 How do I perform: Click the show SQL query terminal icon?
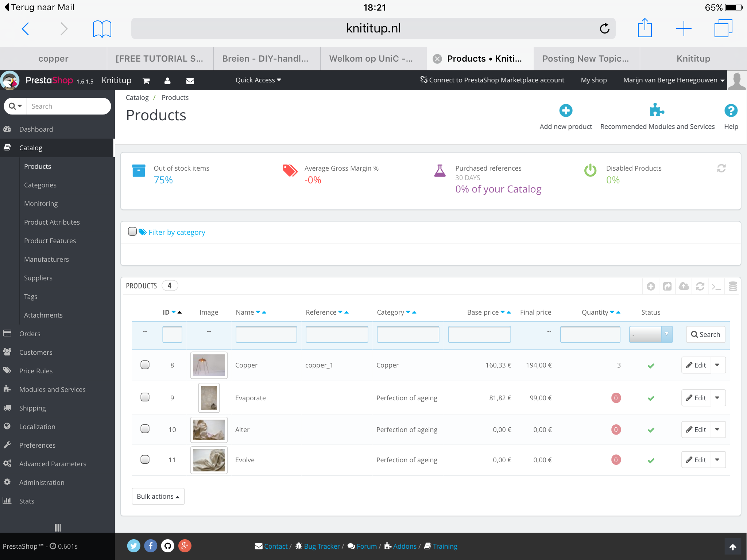716,287
